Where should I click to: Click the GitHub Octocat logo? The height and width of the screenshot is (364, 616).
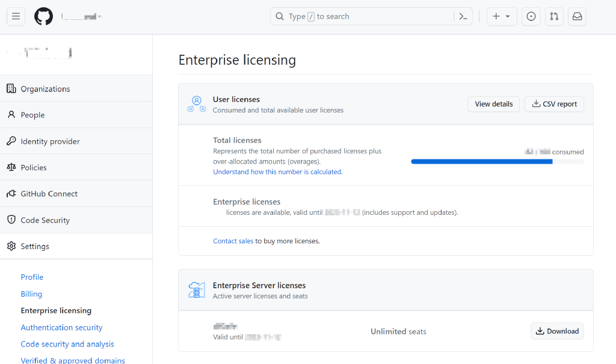(x=43, y=16)
